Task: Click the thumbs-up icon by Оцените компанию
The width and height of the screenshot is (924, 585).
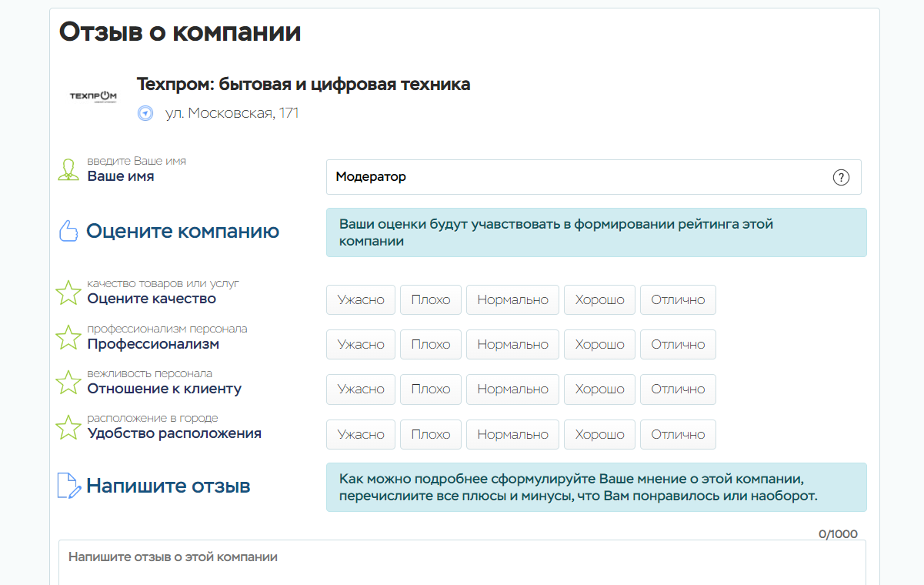Action: click(x=69, y=231)
